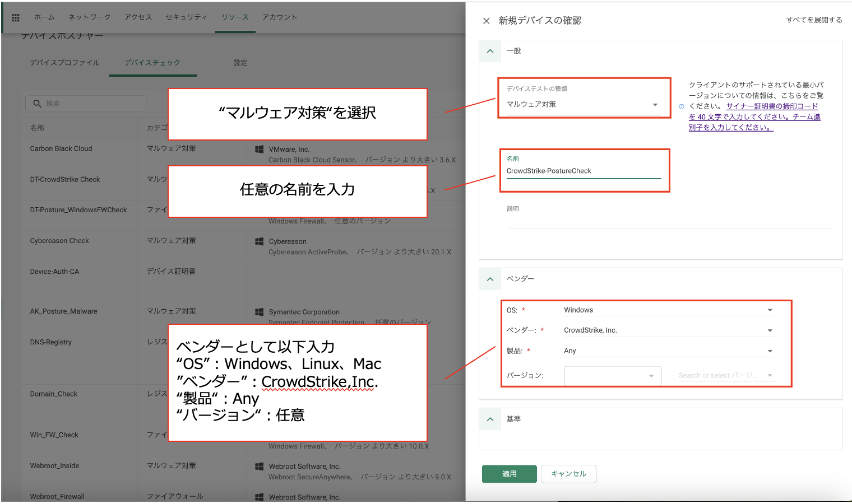
Task: Click Windows logo icon beside Symantec Corporation
Action: [x=260, y=312]
